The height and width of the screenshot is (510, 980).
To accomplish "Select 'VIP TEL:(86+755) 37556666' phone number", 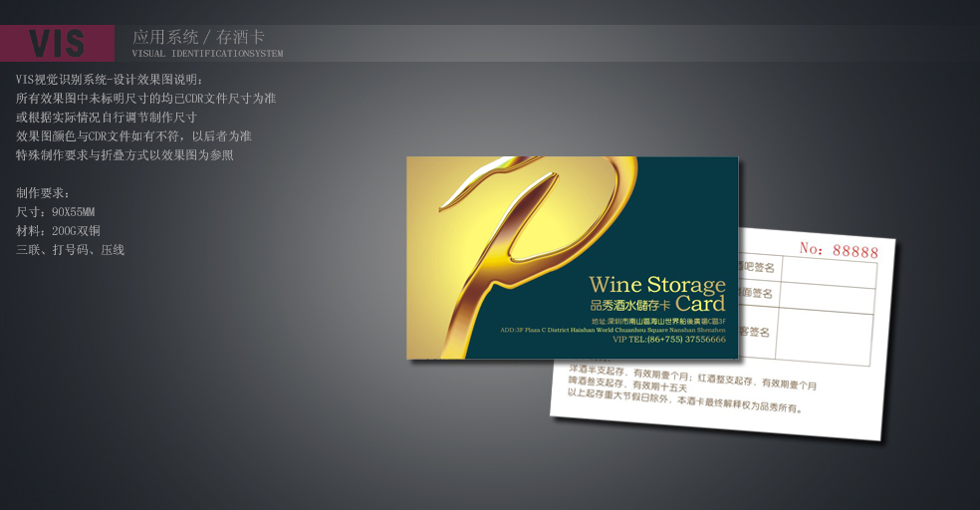I will tap(669, 340).
